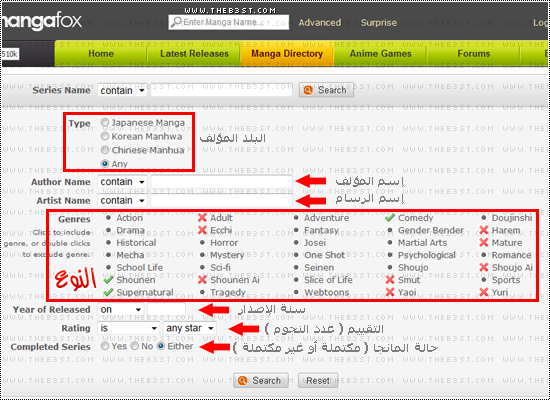Click the Advanced search link
This screenshot has width=550, height=400.
click(320, 23)
